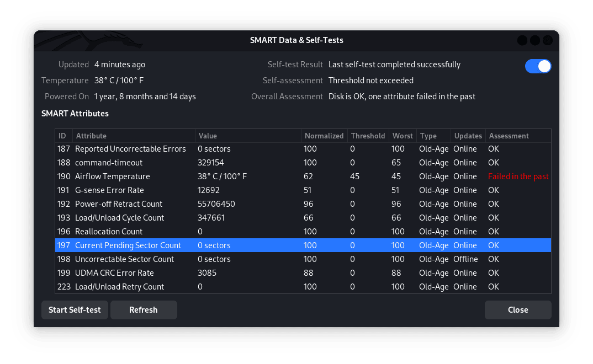
Task: Sort attributes by Attribute column header
Action: click(x=134, y=136)
